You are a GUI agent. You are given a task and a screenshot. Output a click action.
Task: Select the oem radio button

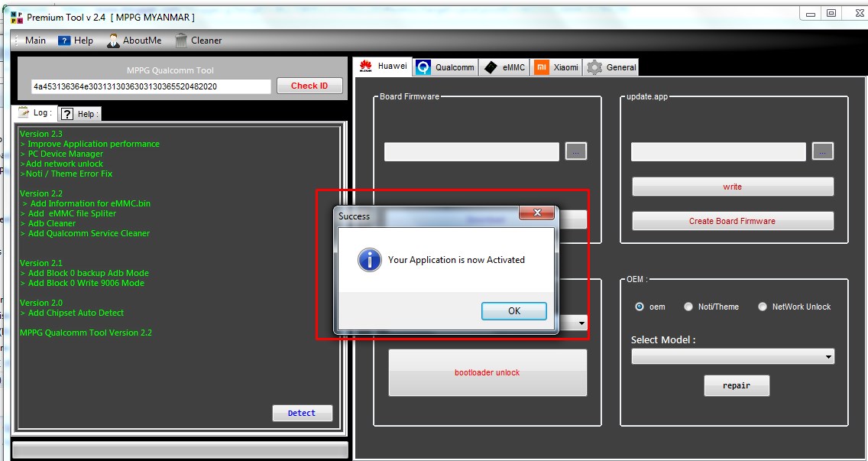[x=640, y=306]
